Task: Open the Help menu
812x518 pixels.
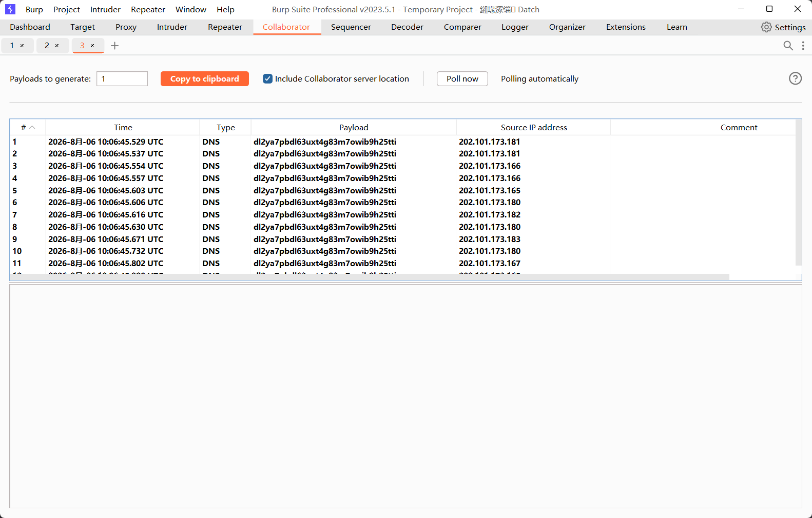Action: tap(225, 9)
